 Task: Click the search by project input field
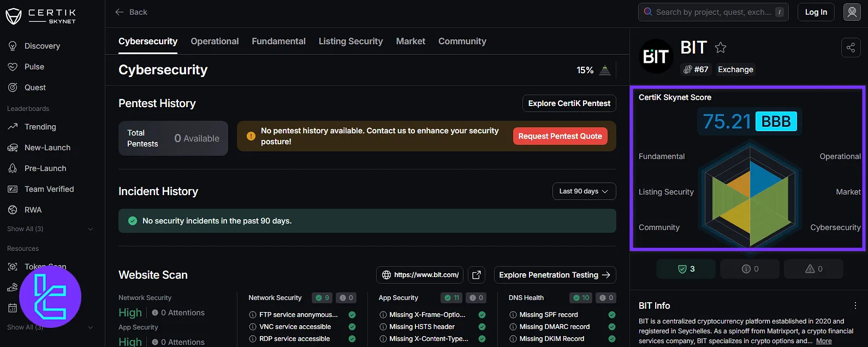[712, 12]
